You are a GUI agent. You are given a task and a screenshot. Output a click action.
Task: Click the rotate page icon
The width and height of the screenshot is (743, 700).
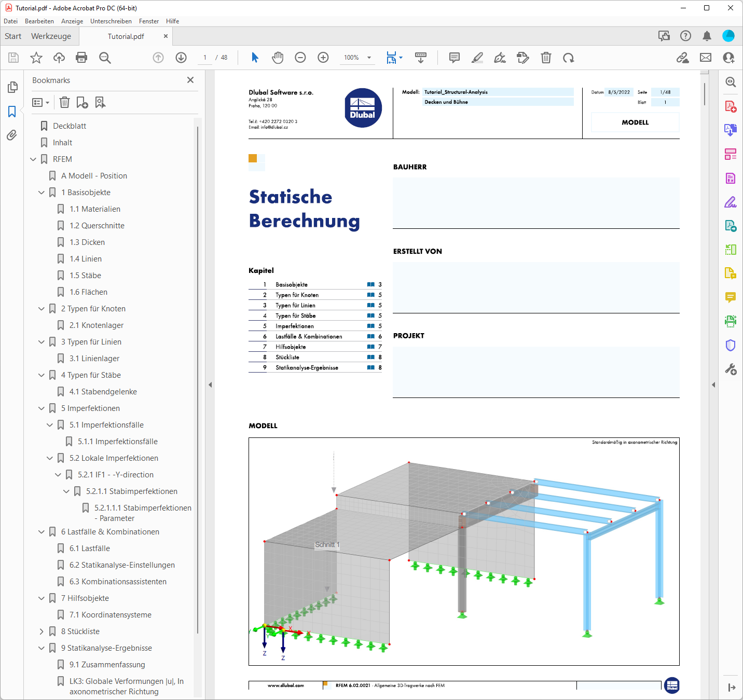(569, 58)
